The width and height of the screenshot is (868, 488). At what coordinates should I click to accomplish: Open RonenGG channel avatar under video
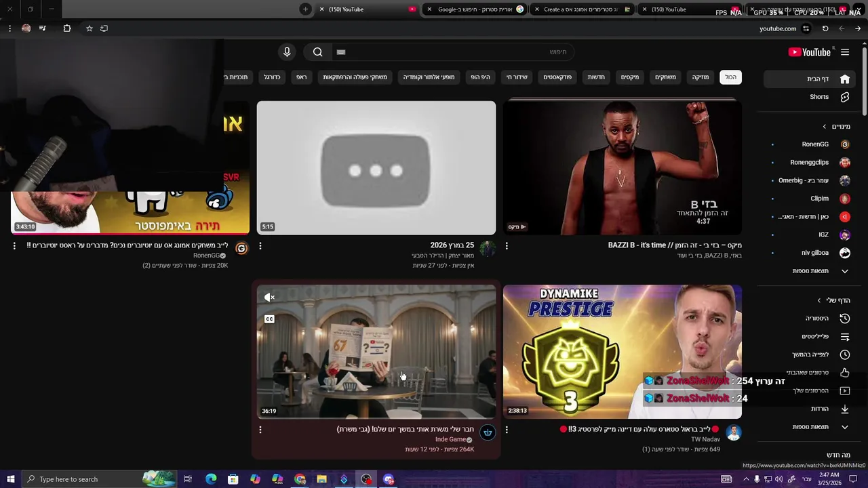(241, 249)
